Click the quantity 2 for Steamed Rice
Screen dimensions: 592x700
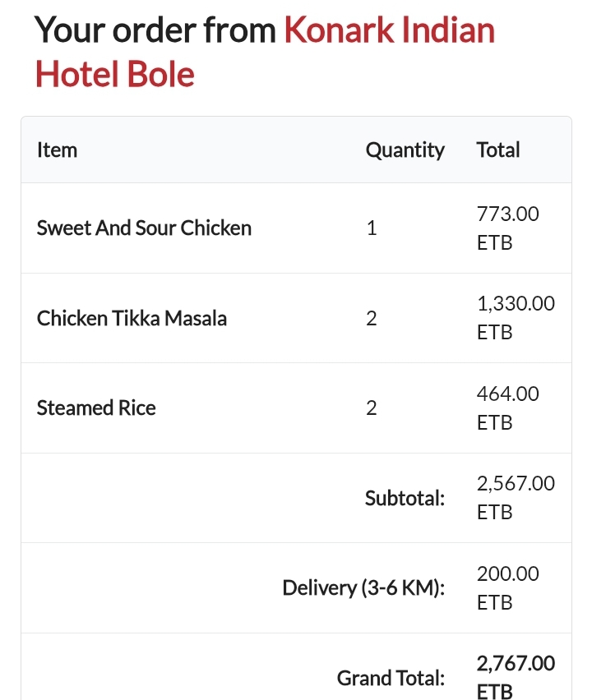372,408
